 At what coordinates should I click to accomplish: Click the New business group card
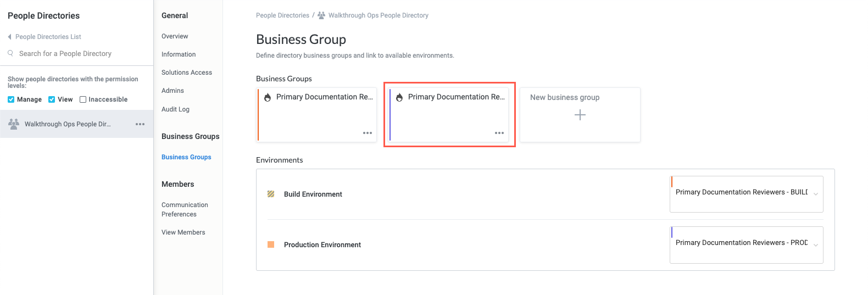(580, 115)
